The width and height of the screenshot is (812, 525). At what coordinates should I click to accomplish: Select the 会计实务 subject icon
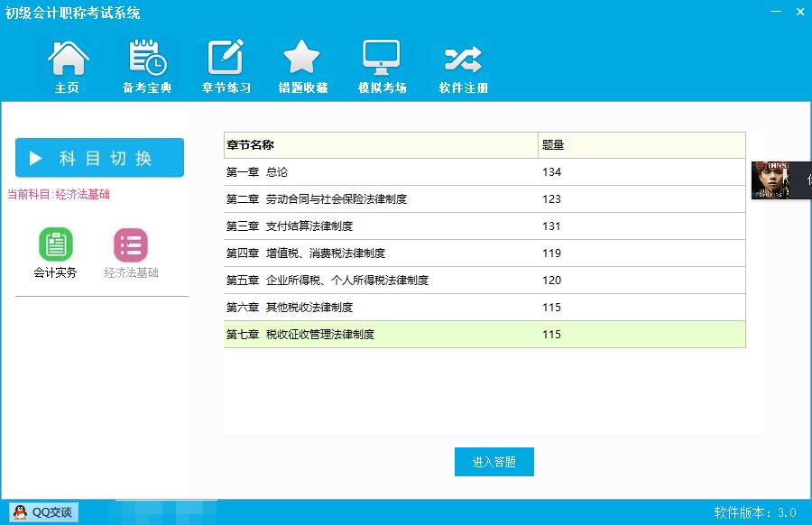tap(55, 245)
